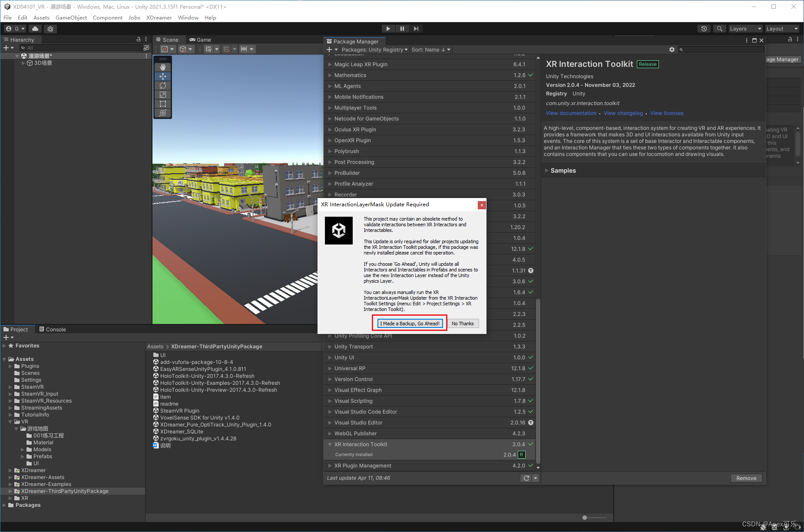Select the Visual Scripting package
Image resolution: width=804 pixels, height=532 pixels.
coord(430,401)
